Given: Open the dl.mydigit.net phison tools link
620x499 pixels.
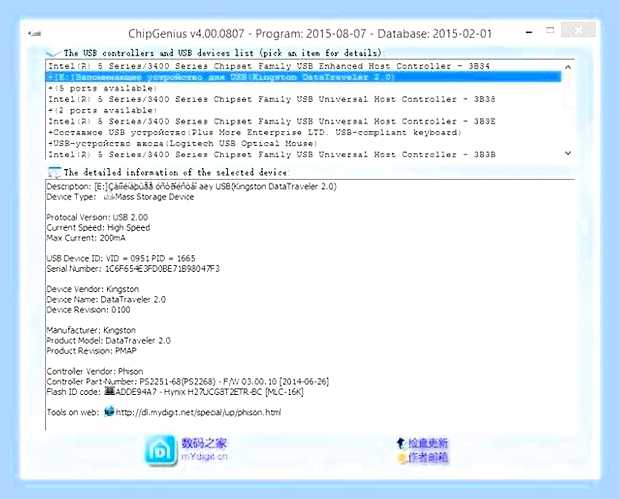Looking at the screenshot, I should click(198, 412).
